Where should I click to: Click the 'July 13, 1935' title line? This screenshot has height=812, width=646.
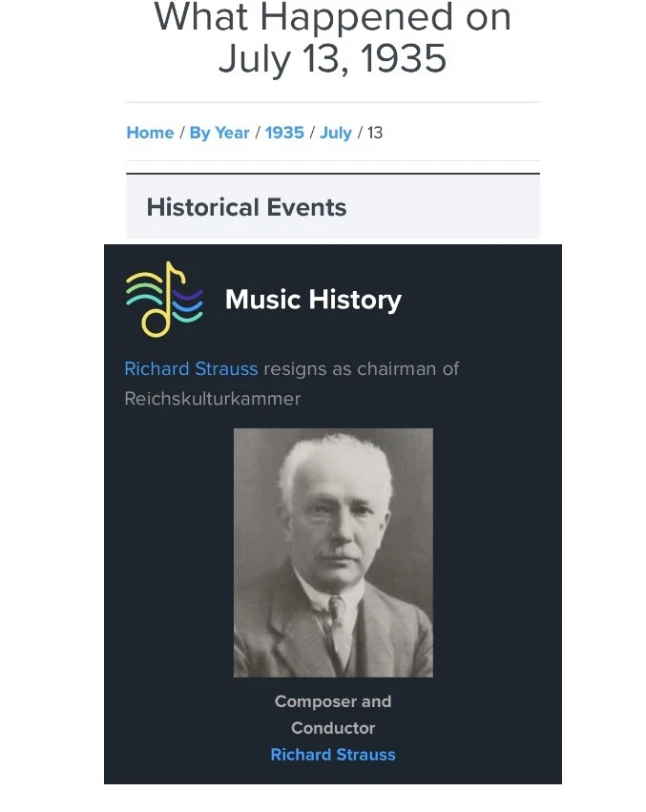point(333,58)
